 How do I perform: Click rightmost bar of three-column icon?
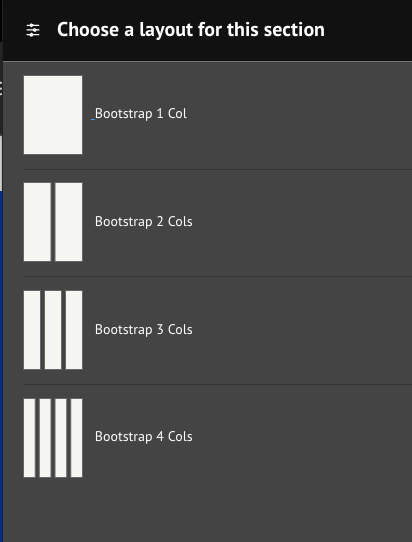(x=74, y=330)
